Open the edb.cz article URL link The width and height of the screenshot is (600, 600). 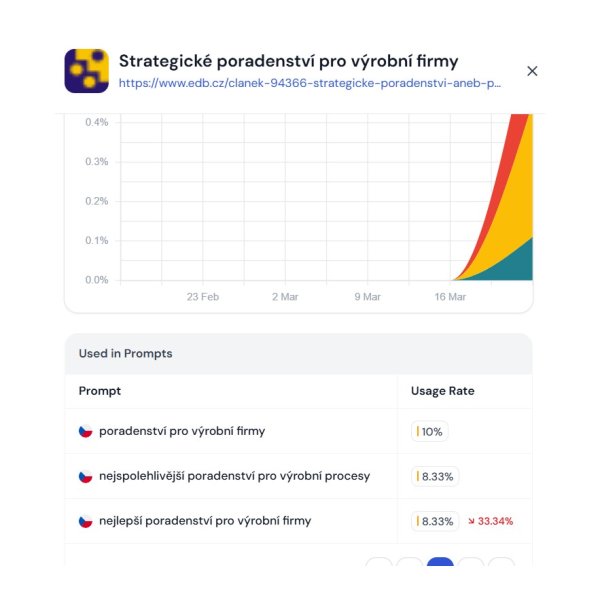[309, 84]
